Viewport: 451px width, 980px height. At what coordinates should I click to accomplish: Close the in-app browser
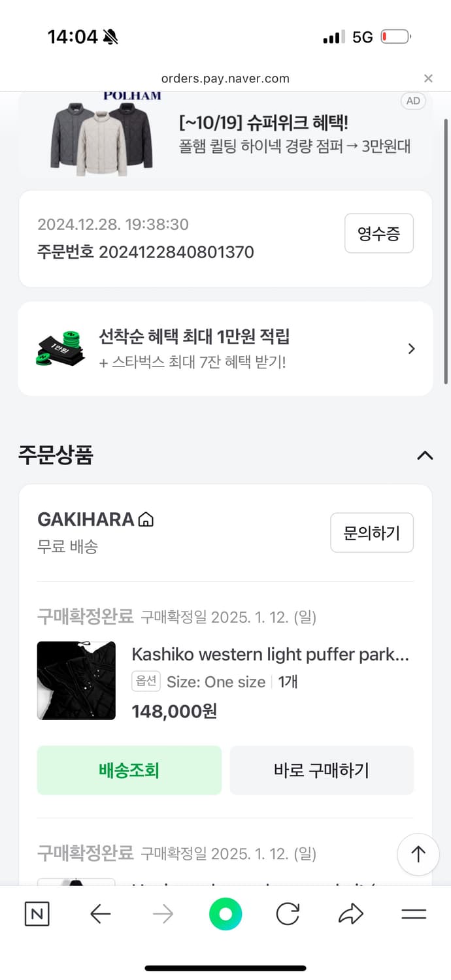click(x=428, y=78)
